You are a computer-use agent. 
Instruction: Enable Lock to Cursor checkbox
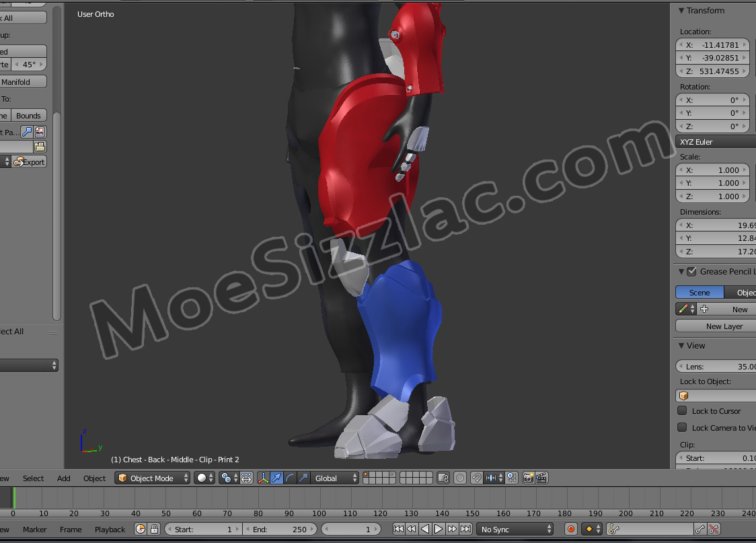682,410
